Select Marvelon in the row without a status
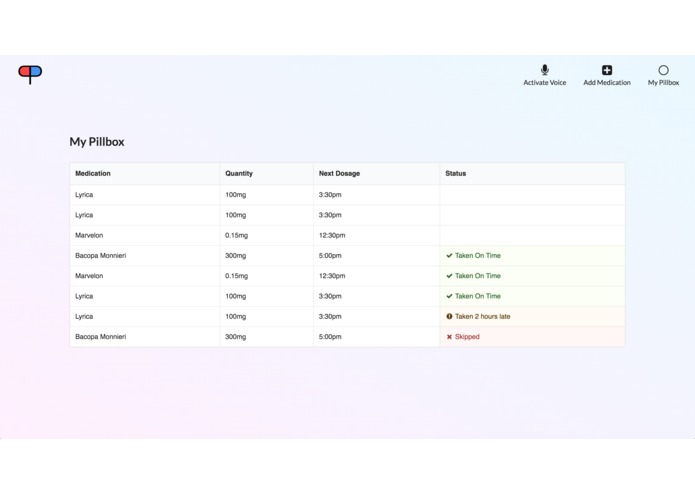The width and height of the screenshot is (695, 494). click(89, 235)
